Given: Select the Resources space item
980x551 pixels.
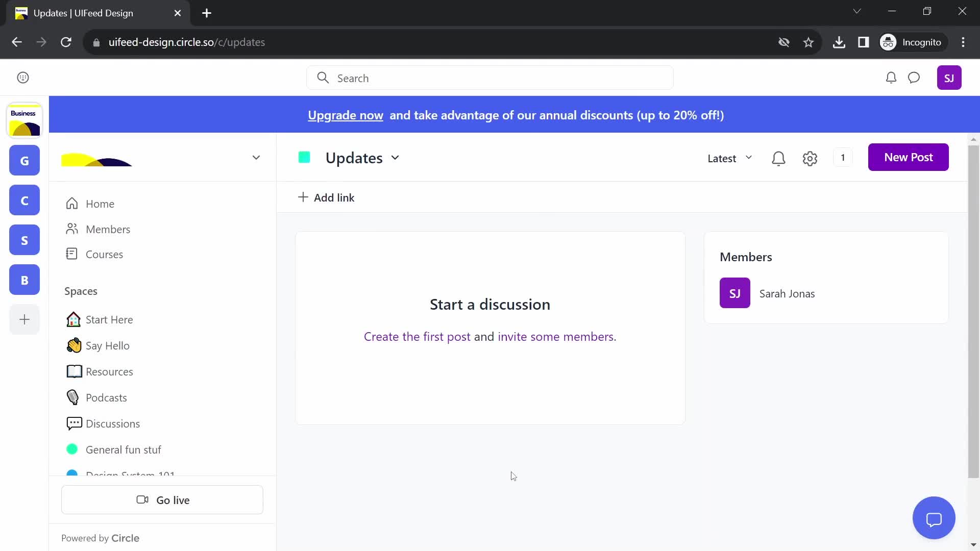Looking at the screenshot, I should (109, 371).
